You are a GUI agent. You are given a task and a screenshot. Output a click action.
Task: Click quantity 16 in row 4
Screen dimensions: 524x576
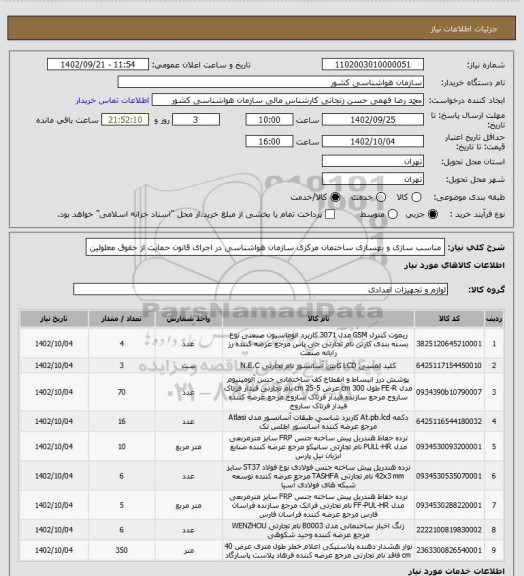[x=122, y=421]
